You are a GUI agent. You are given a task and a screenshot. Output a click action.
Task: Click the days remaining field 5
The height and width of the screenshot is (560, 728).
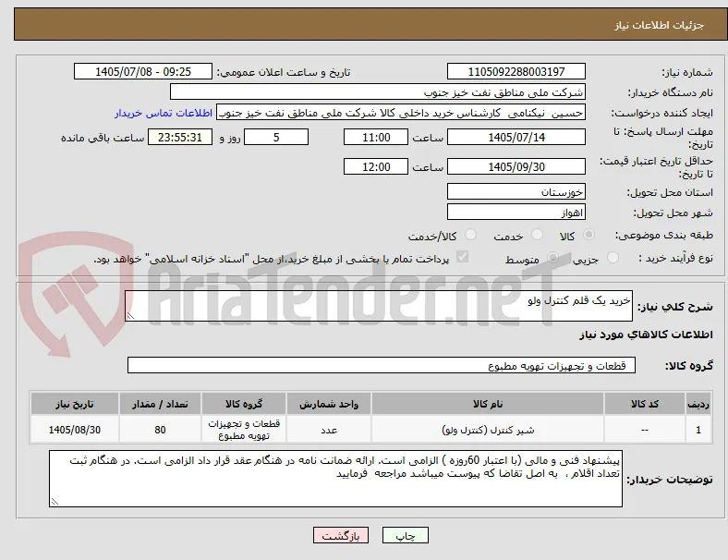(x=276, y=137)
